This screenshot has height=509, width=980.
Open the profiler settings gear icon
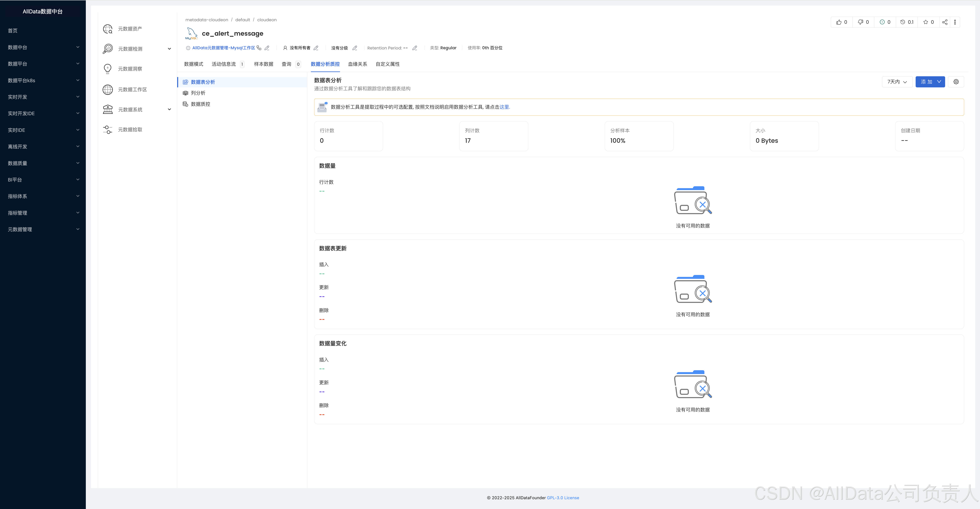point(956,82)
